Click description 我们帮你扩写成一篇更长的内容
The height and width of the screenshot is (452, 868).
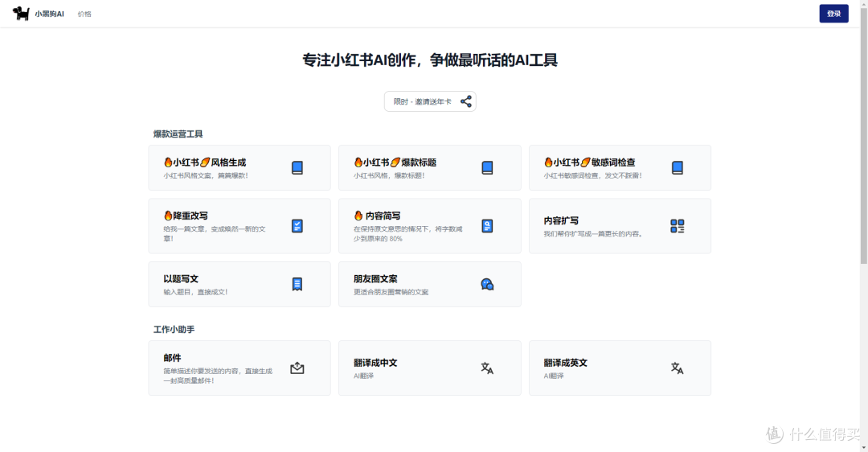593,234
